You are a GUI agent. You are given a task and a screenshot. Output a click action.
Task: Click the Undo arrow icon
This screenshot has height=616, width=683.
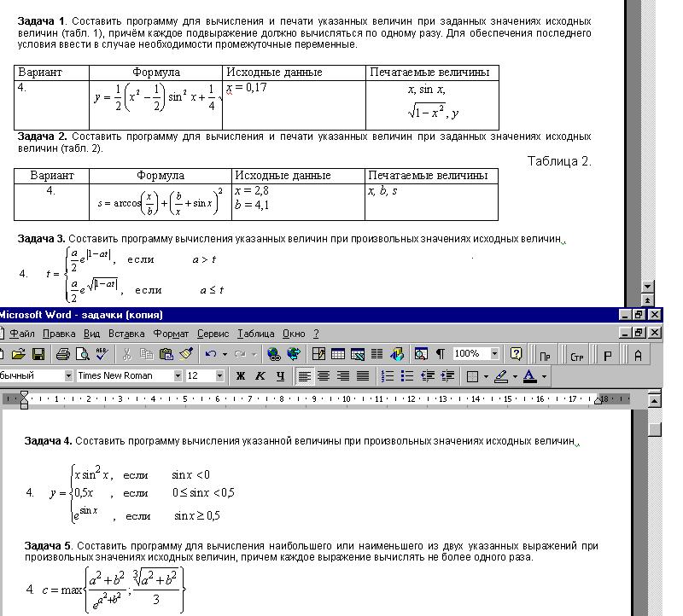pos(210,354)
